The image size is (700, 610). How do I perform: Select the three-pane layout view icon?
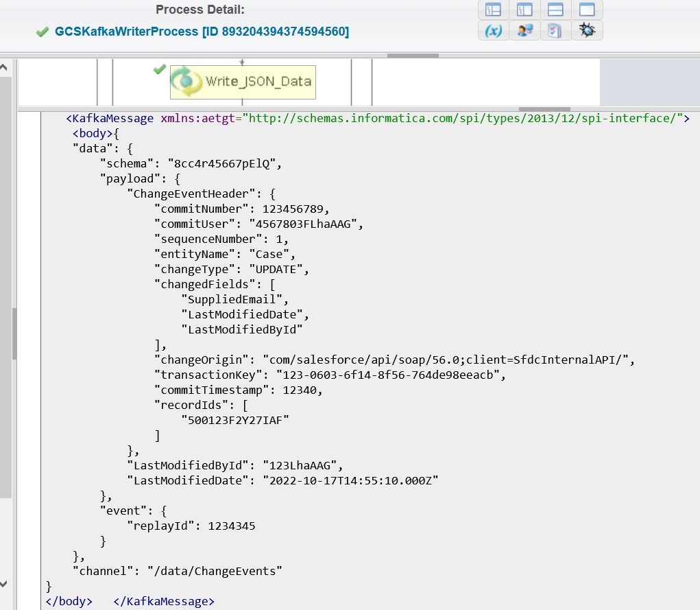[494, 10]
